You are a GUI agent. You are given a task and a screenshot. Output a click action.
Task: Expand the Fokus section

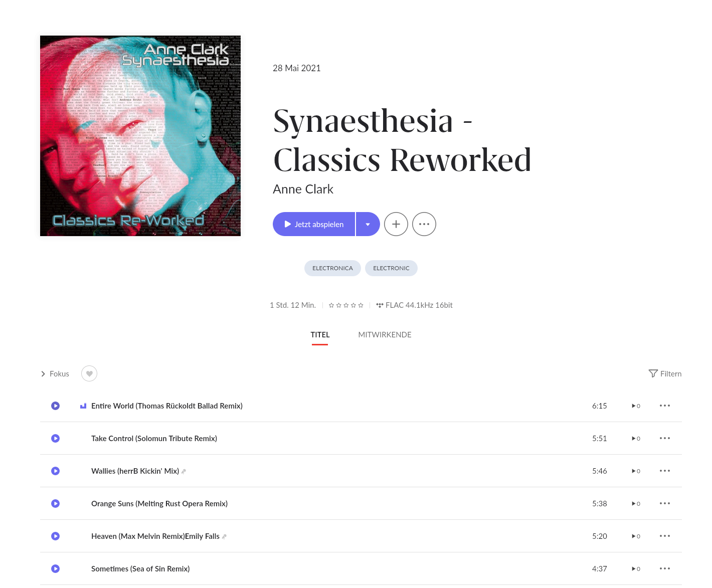(x=55, y=373)
